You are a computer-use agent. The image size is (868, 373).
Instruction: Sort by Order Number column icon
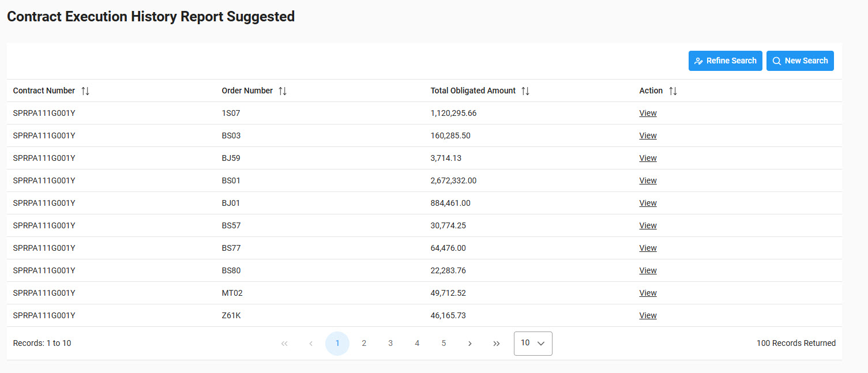click(x=283, y=91)
